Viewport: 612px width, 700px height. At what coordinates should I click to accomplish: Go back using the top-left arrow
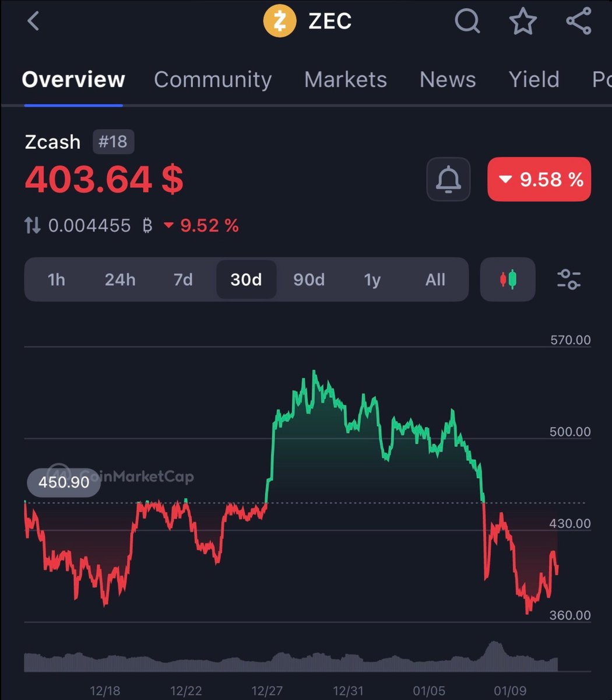tap(33, 22)
